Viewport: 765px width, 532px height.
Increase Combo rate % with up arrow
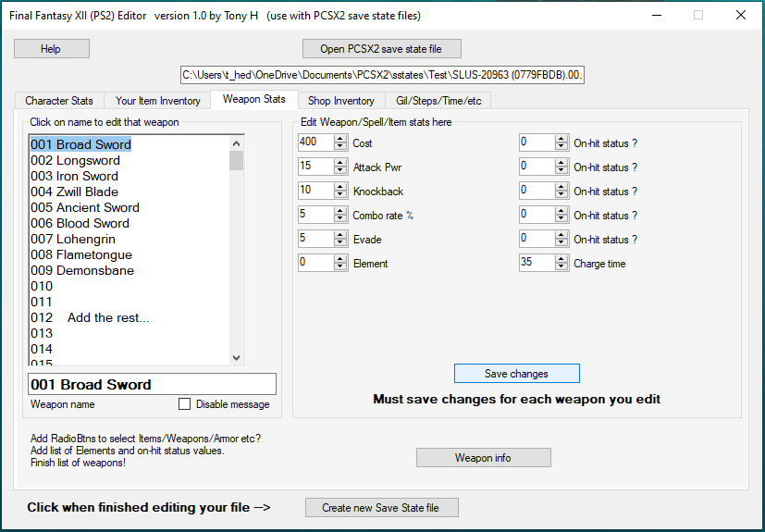click(x=340, y=211)
